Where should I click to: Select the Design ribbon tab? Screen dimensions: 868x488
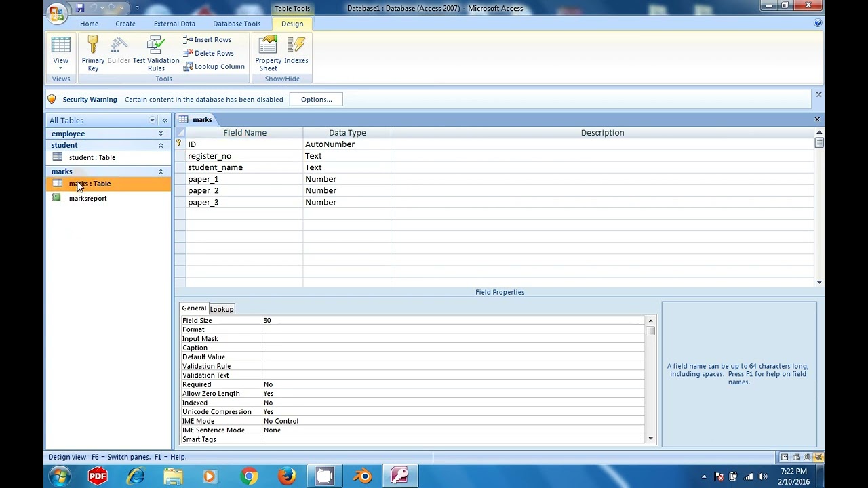tap(292, 24)
